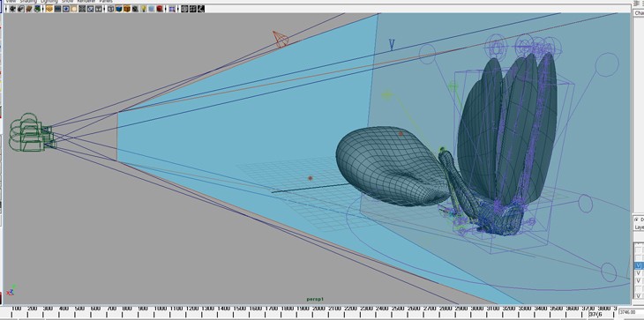Toggle the red Isolate Select icon
The width and height of the screenshot is (644, 320).
pyautogui.click(x=160, y=9)
